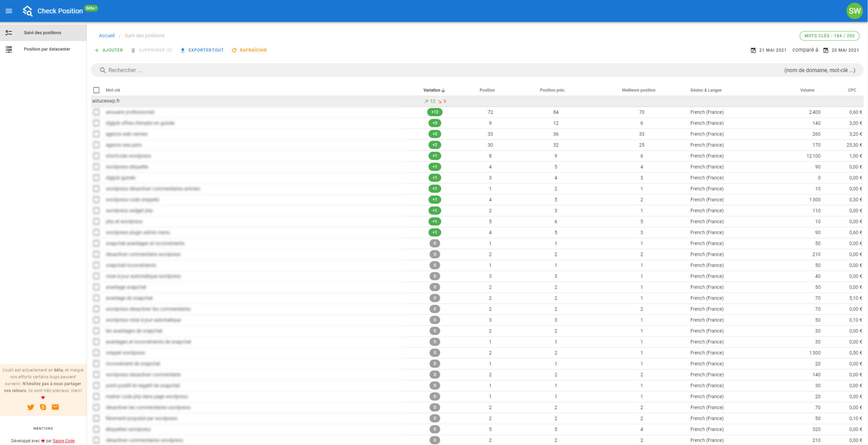This screenshot has height=445, width=868.
Task: Click the EXPORTER TOUT button
Action: click(202, 50)
